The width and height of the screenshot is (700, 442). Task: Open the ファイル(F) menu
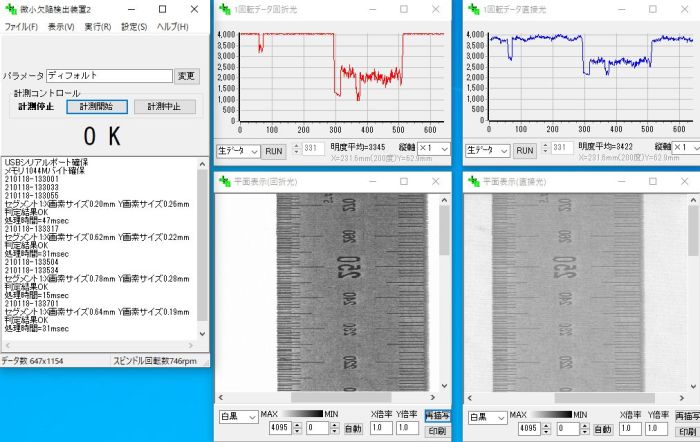tap(21, 26)
